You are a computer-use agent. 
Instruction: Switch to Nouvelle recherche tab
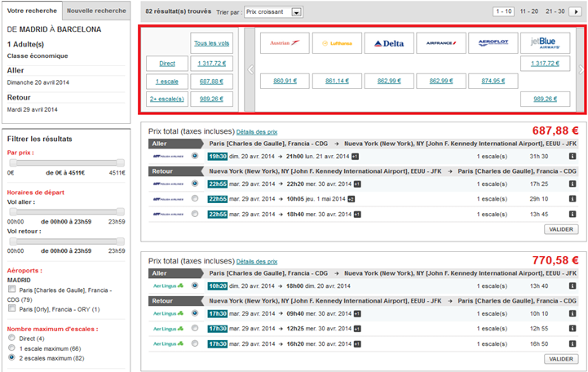click(96, 11)
